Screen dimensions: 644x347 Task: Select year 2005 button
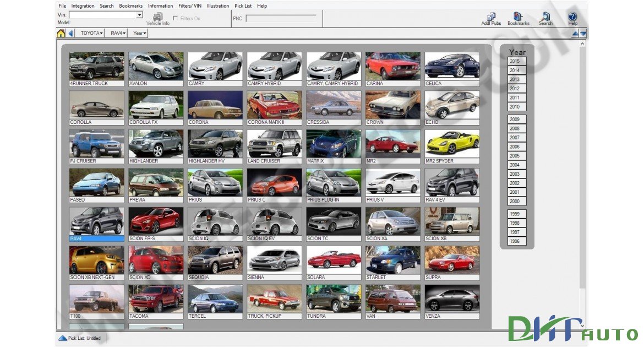coord(517,156)
